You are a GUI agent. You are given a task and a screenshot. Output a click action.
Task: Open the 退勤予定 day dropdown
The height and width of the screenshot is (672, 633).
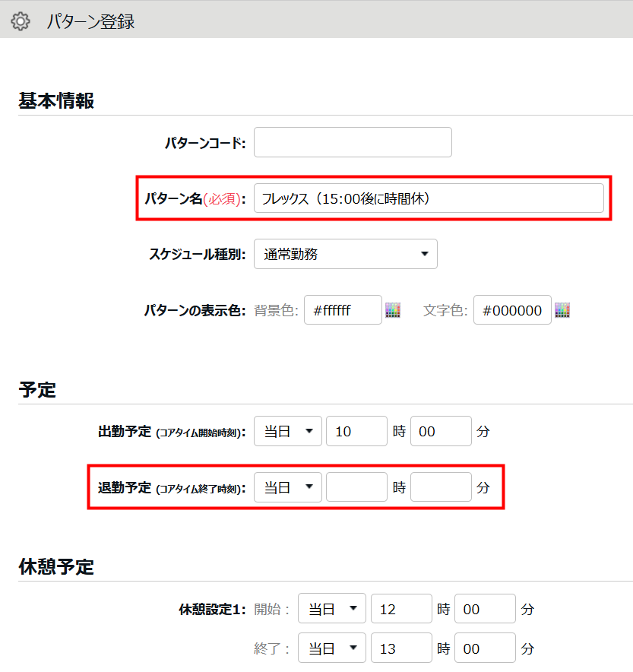click(x=287, y=487)
